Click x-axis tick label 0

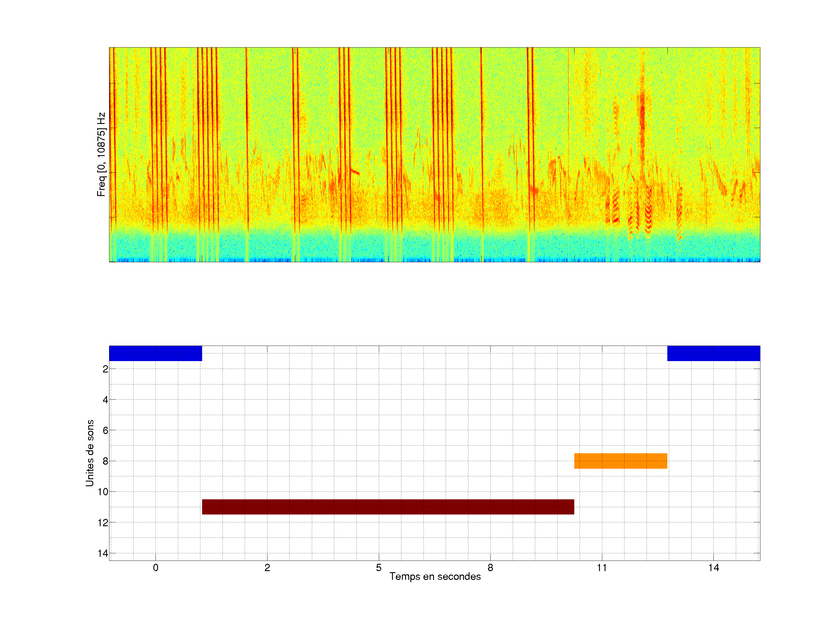tap(156, 568)
